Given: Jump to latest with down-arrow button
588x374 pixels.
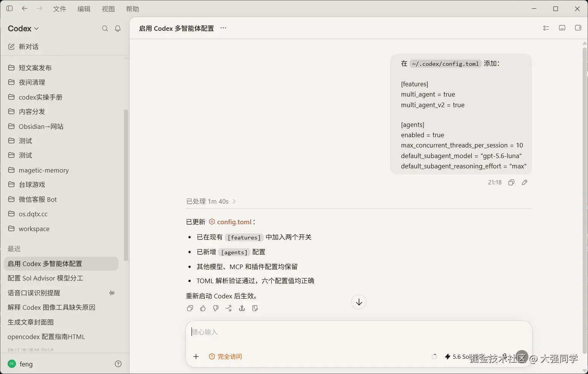Looking at the screenshot, I should [359, 303].
